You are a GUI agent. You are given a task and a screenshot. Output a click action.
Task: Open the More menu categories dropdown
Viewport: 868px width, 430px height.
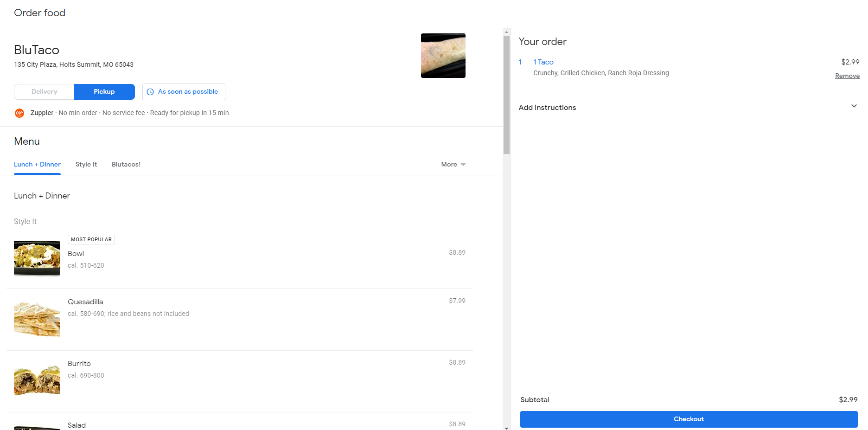pyautogui.click(x=453, y=164)
